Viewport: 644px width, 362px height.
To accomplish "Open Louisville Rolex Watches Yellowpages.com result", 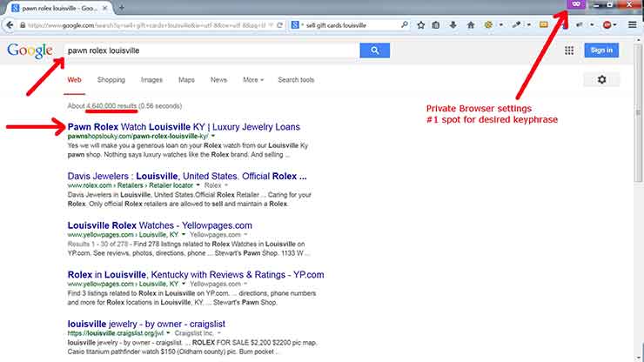I will pyautogui.click(x=160, y=225).
